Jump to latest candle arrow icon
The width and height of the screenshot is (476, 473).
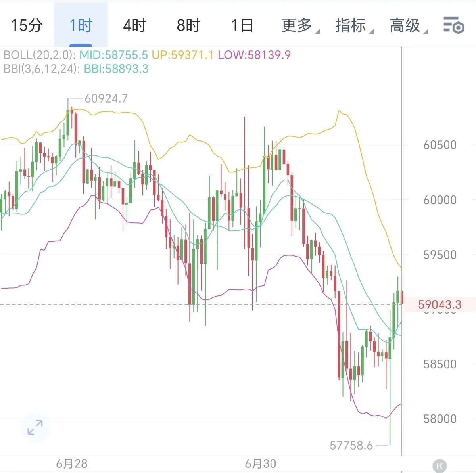point(439,465)
